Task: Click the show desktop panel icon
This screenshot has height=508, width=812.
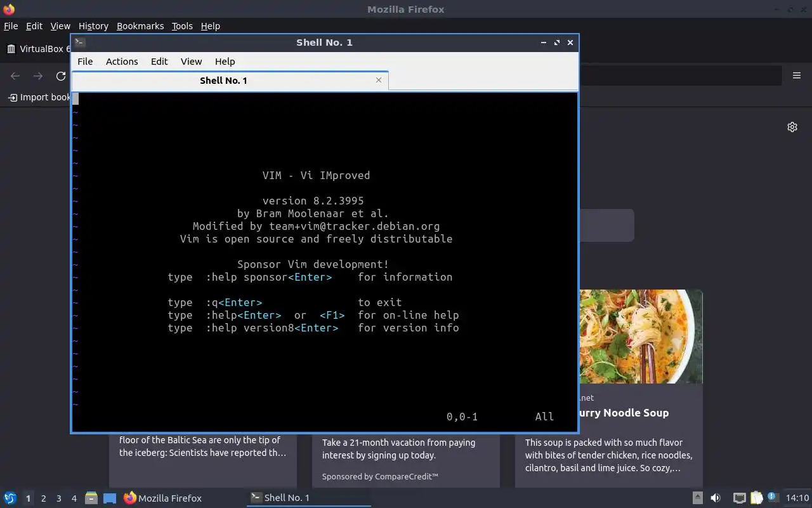Action: 110,498
